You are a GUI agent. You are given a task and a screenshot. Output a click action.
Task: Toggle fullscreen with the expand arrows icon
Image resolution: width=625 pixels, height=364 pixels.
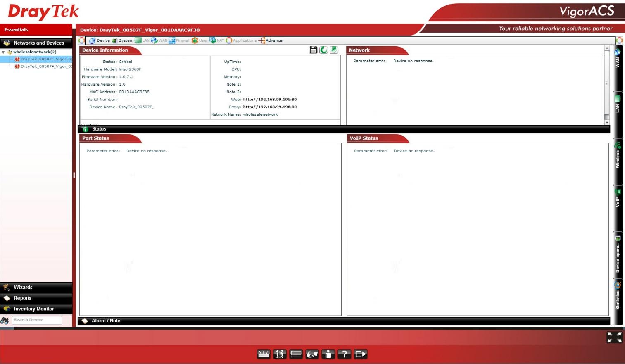(x=614, y=337)
